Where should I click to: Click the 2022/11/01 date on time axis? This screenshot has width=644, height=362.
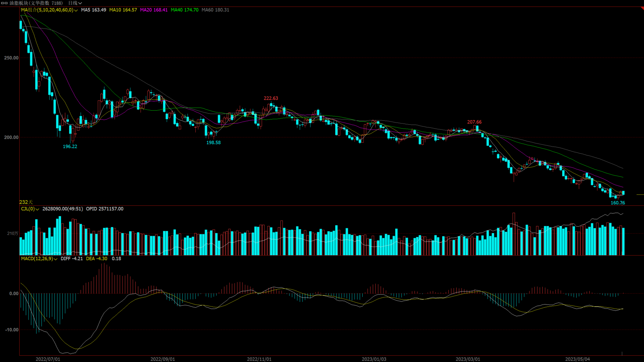(259, 359)
